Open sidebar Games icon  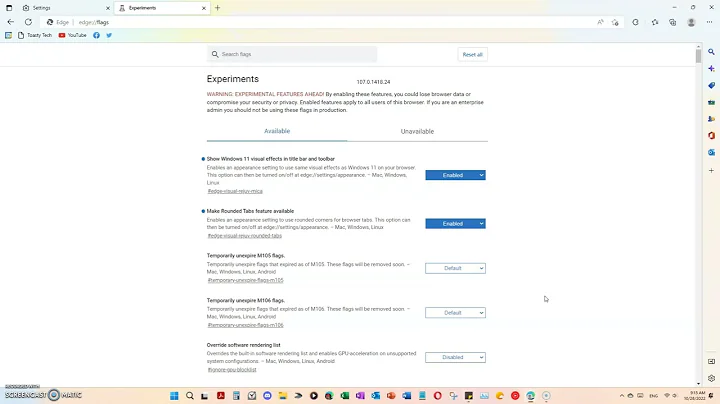coord(711,119)
